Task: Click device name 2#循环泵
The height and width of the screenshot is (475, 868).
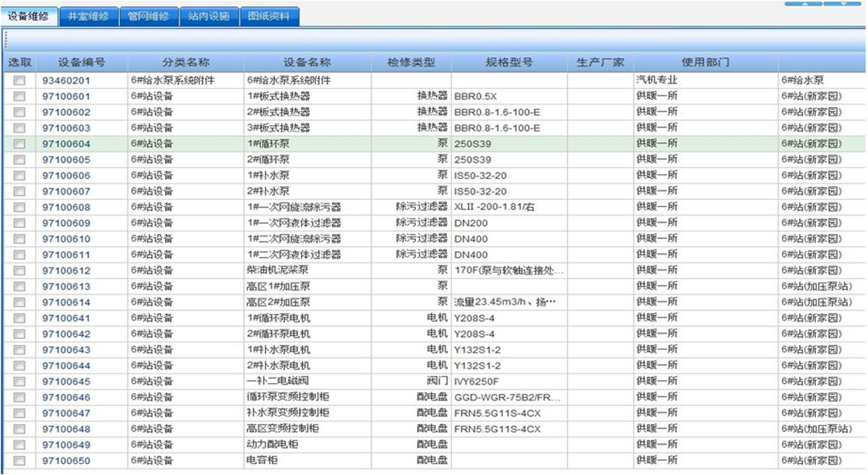Action: [x=268, y=160]
